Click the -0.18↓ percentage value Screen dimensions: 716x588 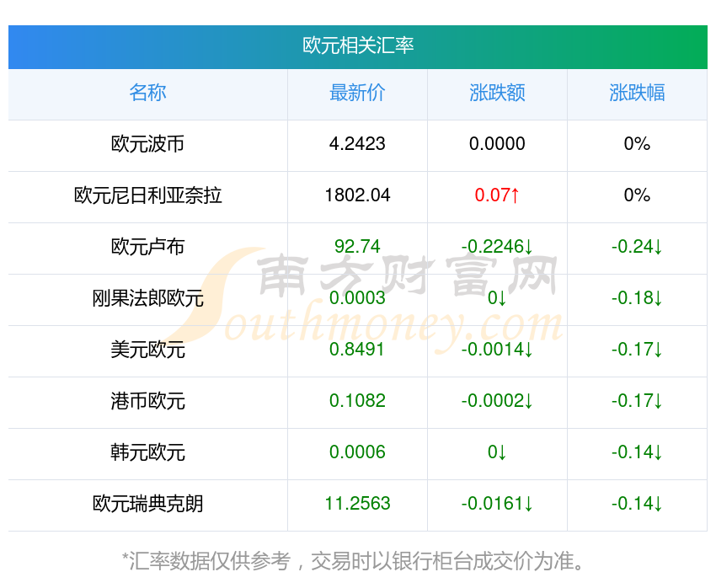pyautogui.click(x=637, y=298)
